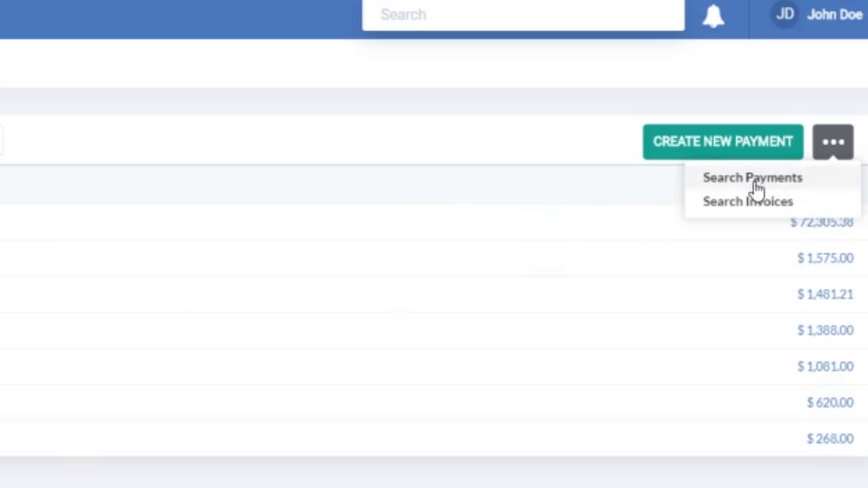This screenshot has height=488, width=868.
Task: Open the user profile via John Doe
Action: pyautogui.click(x=835, y=14)
